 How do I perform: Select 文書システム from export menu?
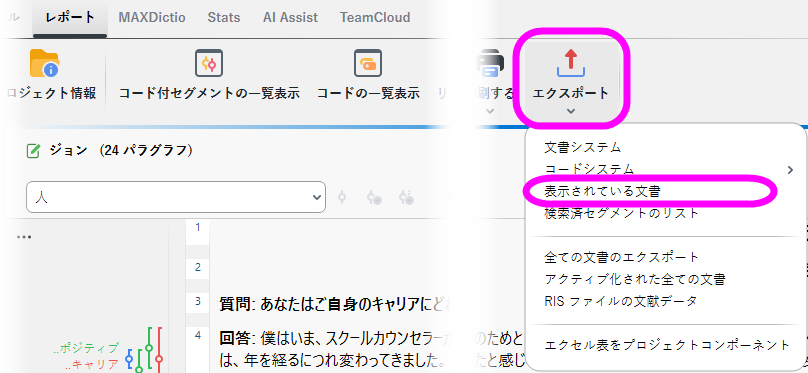(x=583, y=147)
